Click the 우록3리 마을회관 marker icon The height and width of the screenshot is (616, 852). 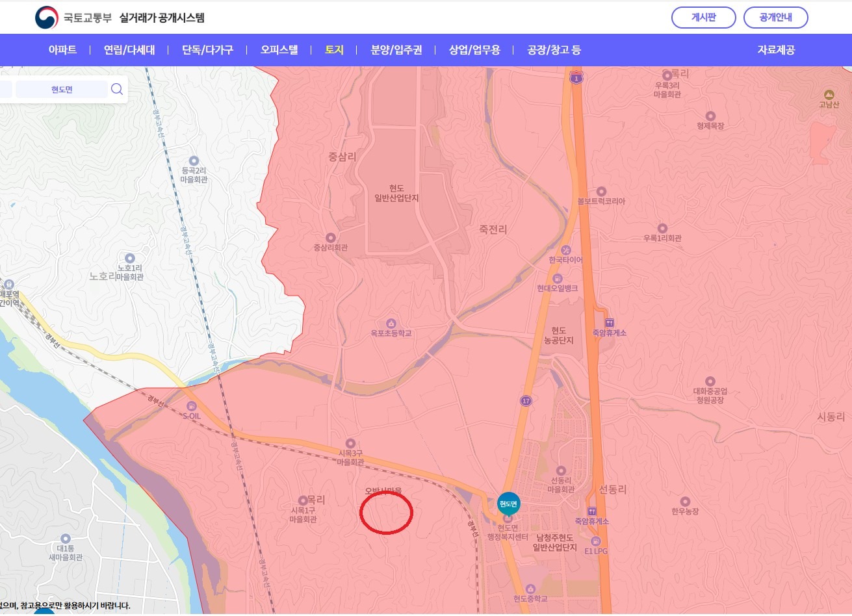[x=667, y=75]
